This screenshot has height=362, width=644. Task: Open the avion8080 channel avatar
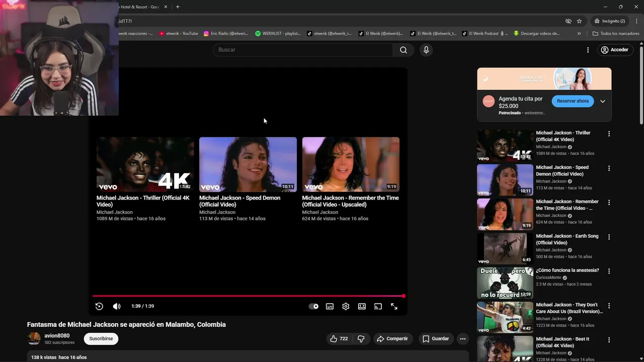point(34,338)
